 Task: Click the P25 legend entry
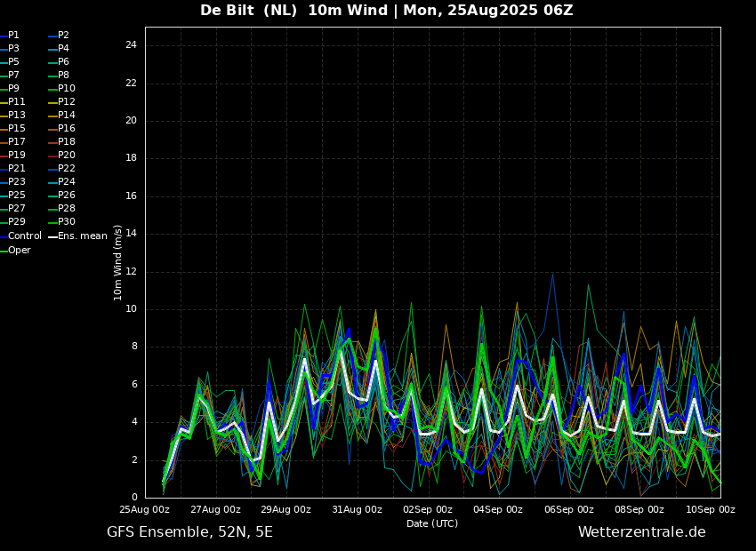17,196
